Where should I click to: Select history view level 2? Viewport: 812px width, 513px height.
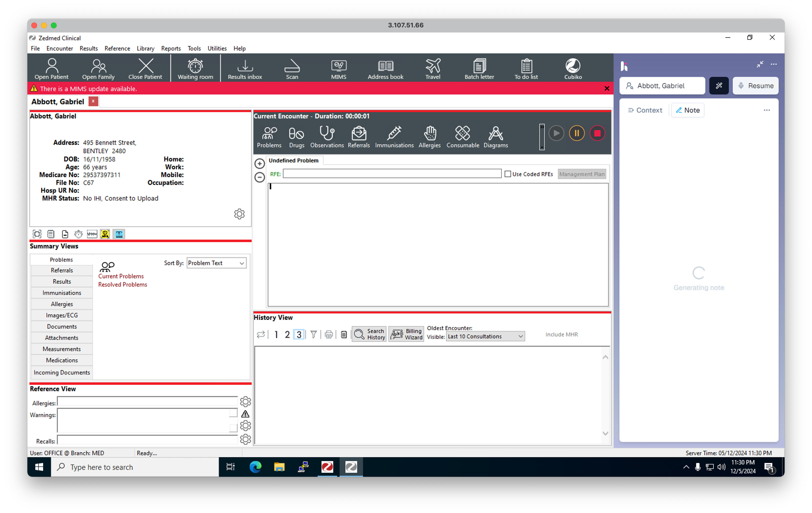click(287, 335)
